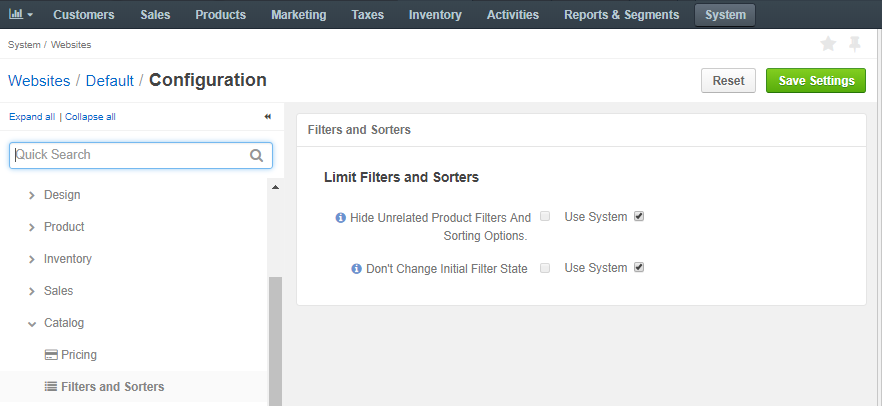Click info icon for Hide Unrelated Product Filters
The height and width of the screenshot is (406, 882).
(x=340, y=218)
